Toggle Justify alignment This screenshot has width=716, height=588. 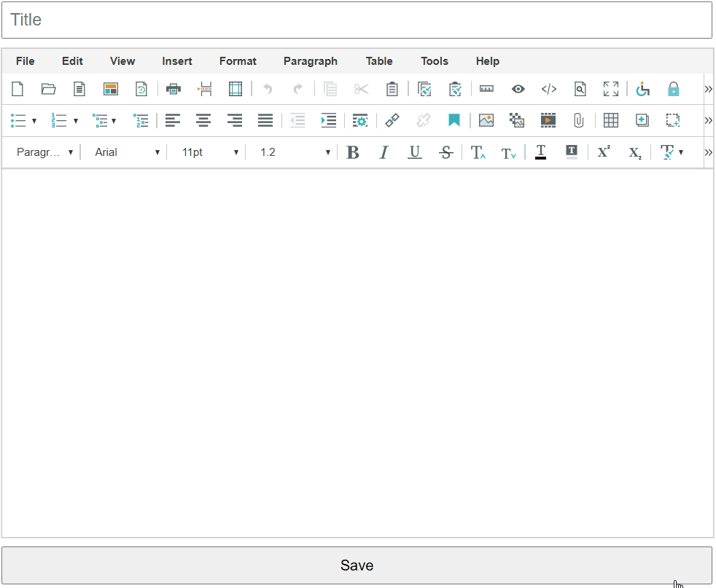265,120
